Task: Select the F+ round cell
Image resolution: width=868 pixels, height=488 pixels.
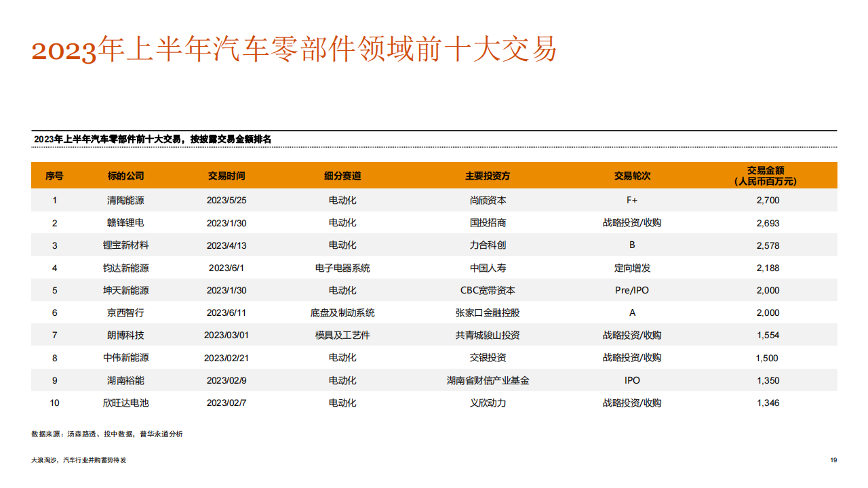Action: (632, 200)
